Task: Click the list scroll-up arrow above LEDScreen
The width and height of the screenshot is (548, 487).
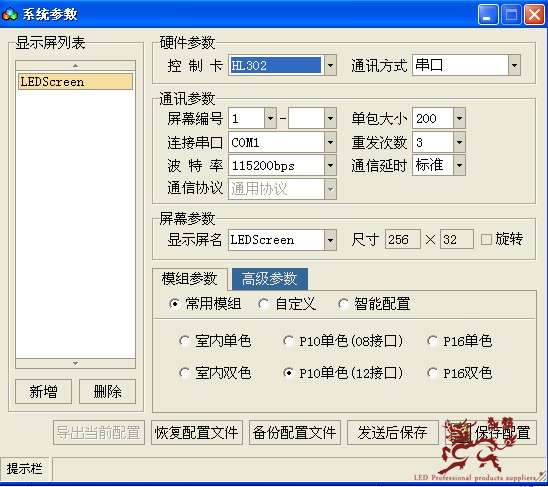Action: (75, 65)
